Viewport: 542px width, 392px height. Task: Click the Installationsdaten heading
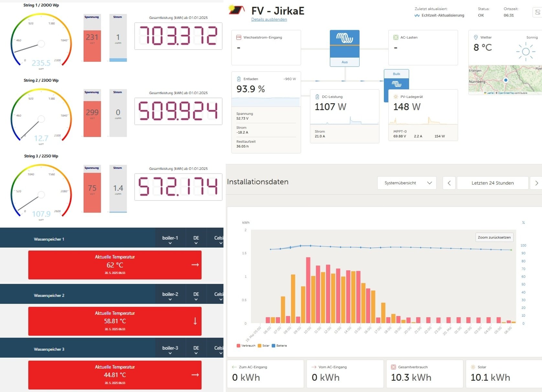(258, 182)
